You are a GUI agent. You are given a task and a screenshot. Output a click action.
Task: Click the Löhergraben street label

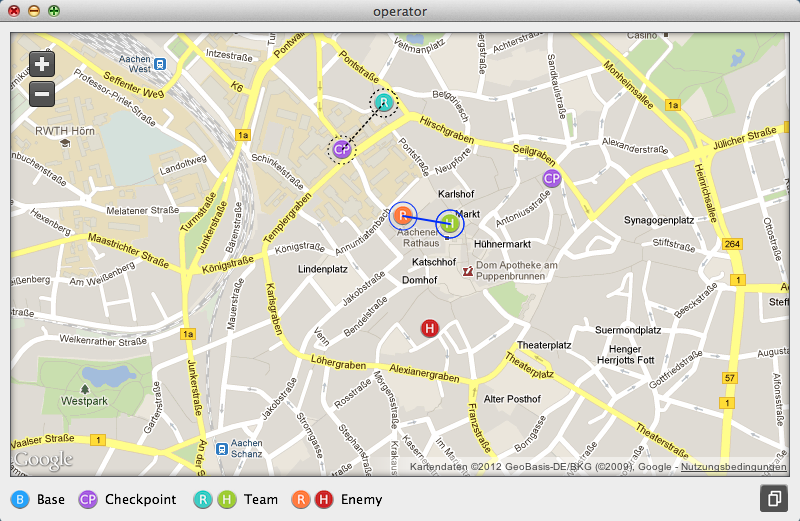tap(339, 362)
